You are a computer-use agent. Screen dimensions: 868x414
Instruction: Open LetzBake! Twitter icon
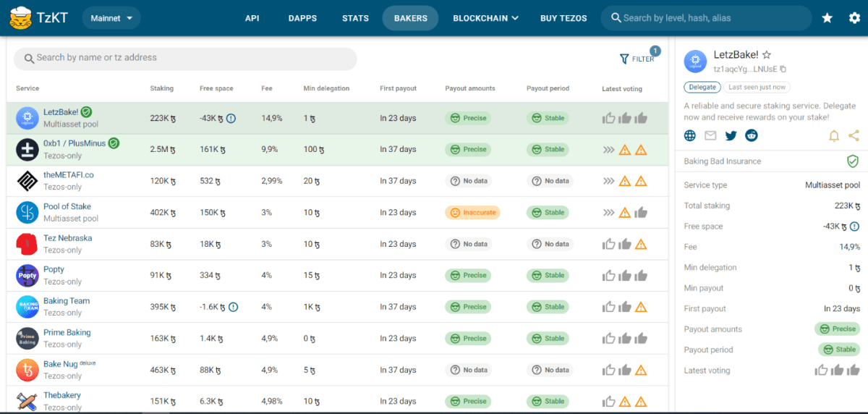(731, 135)
